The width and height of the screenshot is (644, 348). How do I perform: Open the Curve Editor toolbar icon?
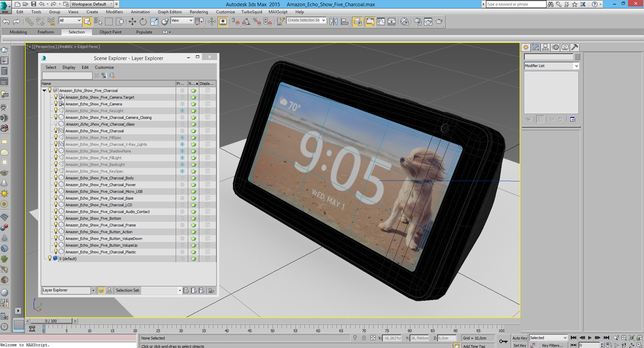tap(381, 22)
